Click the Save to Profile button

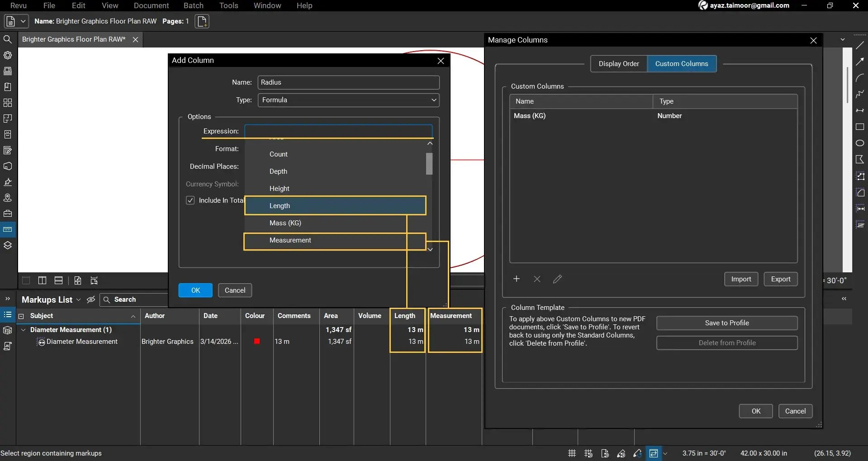(726, 323)
